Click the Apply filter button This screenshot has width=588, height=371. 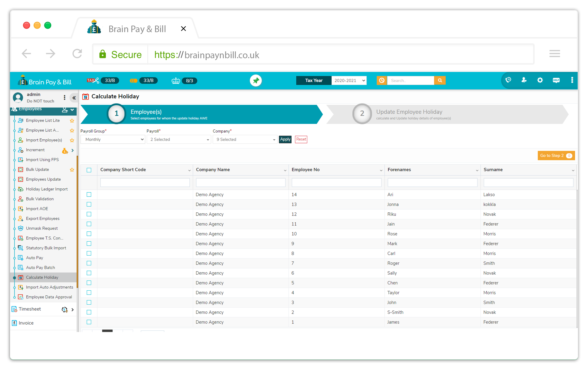285,139
